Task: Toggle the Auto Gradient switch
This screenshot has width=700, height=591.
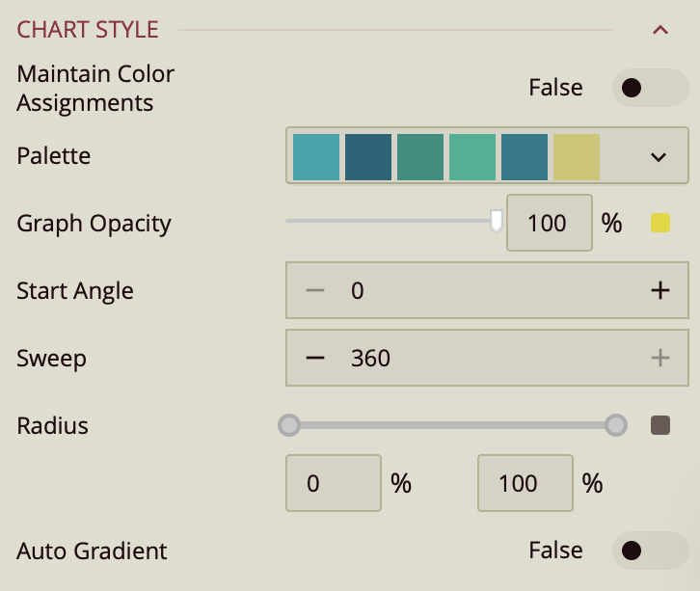Action: (x=650, y=551)
